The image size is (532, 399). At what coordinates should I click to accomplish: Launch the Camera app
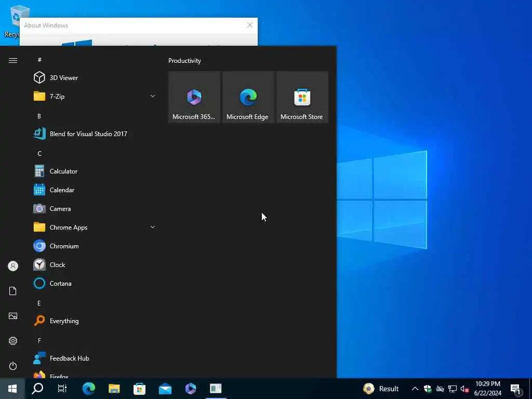(95, 209)
